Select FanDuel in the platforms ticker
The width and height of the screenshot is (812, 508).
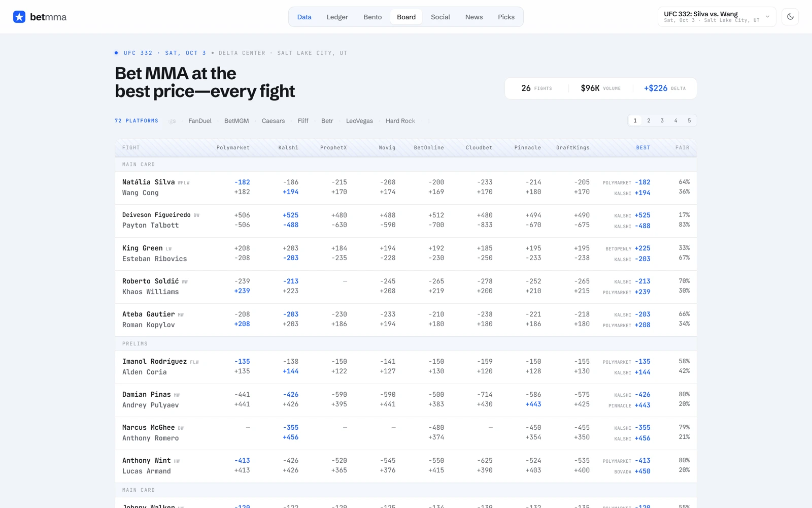200,121
